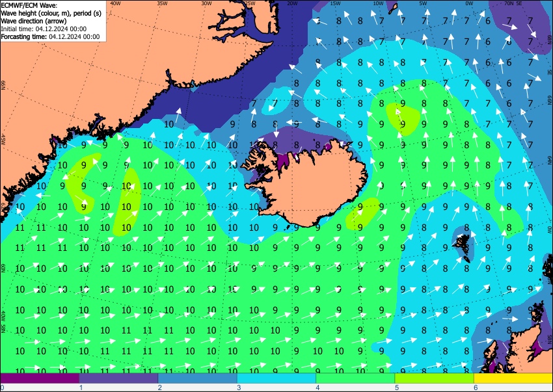
Task: Click the dark purple 0–1 m legend swatch
Action: point(40,378)
